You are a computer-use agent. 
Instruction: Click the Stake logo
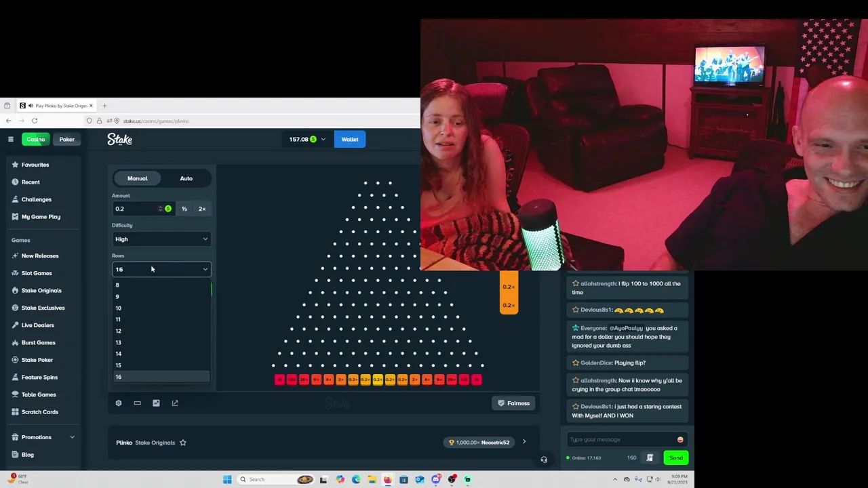[x=119, y=139]
